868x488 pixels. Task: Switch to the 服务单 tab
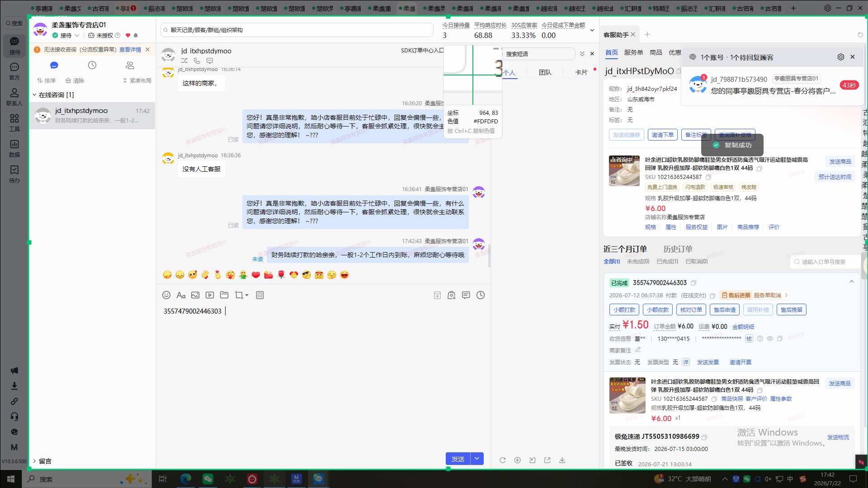(633, 52)
